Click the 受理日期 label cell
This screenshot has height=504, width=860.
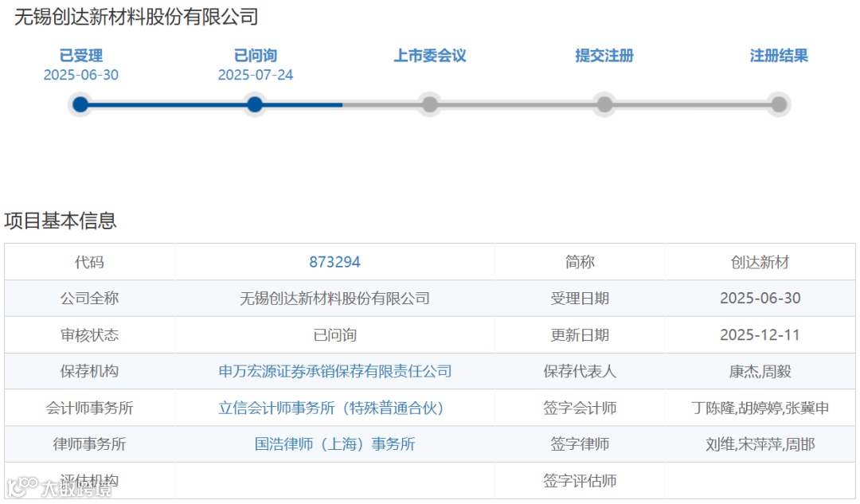580,299
